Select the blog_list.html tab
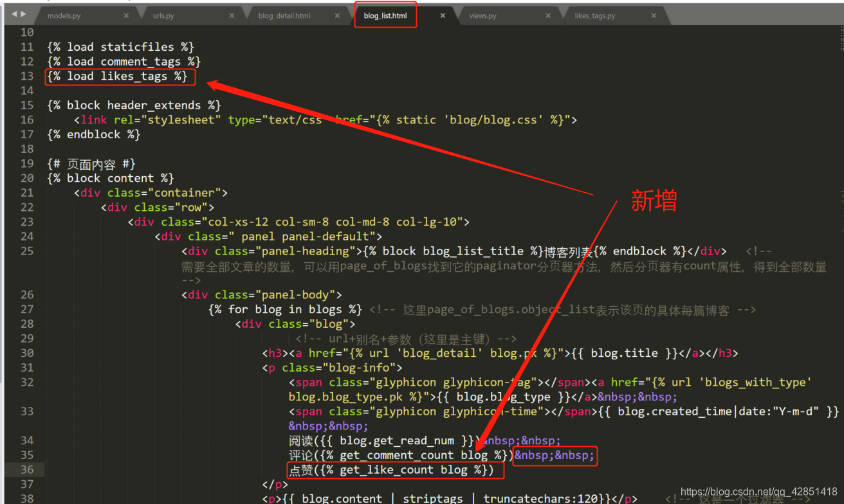The width and height of the screenshot is (844, 504). (385, 15)
